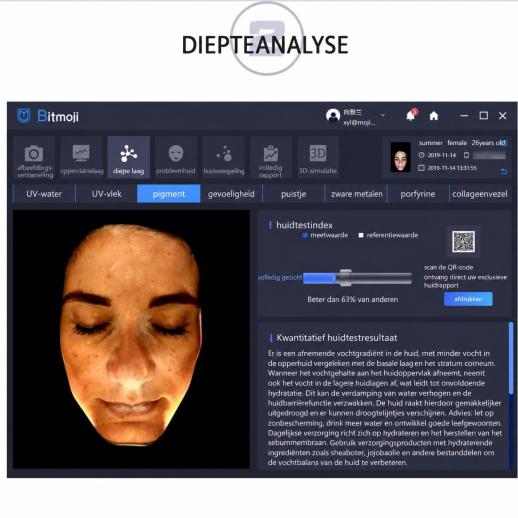Click the diepe laag molecule icon
The image size is (518, 518).
(128, 153)
